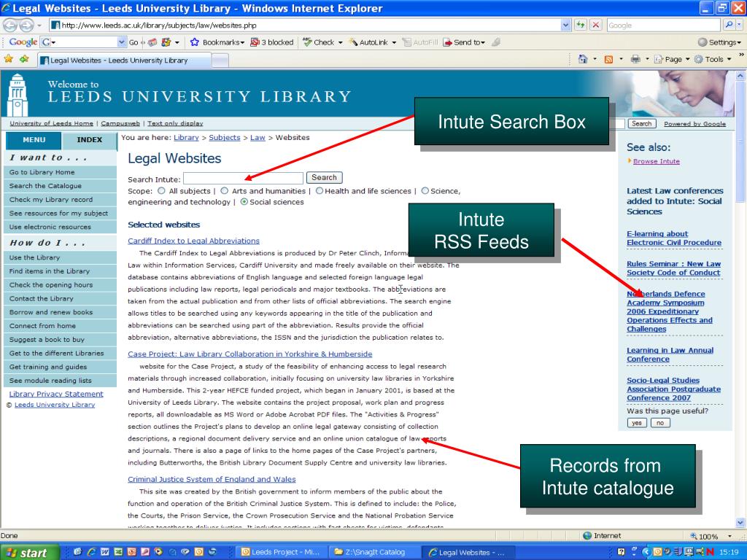The height and width of the screenshot is (560, 747).
Task: Switch to the Z:\SnagIt Catalog taskbar window
Action: [x=374, y=553]
